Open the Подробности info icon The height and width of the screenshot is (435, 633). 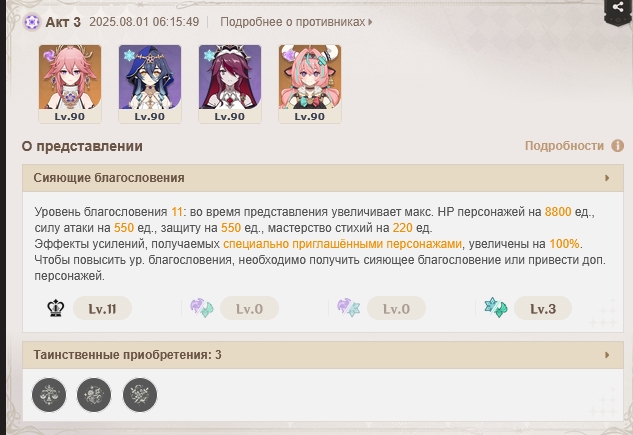(x=617, y=146)
